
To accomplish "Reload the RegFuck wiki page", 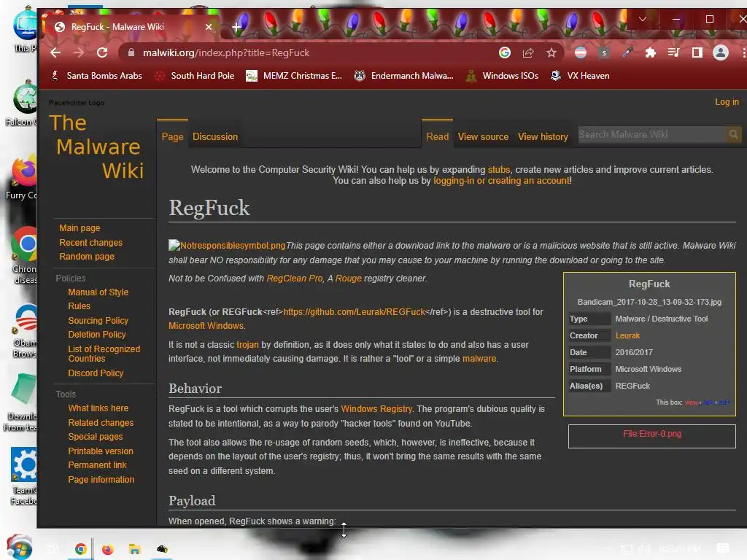I will pos(102,52).
